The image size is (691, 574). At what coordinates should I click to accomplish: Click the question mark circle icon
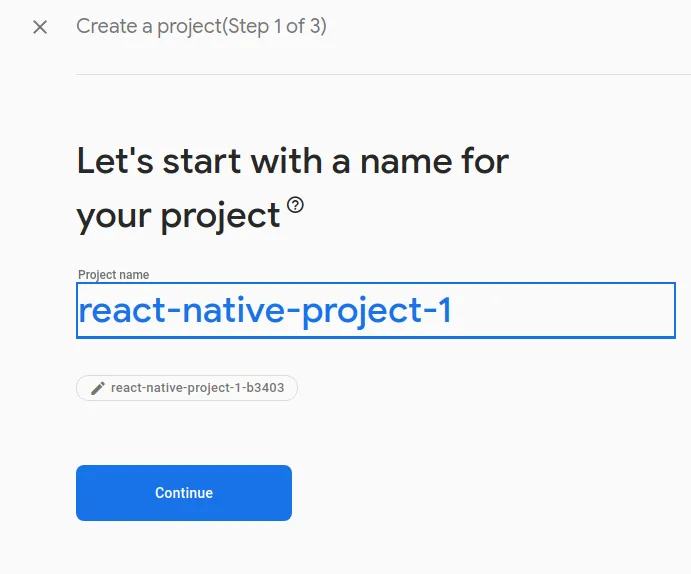point(295,205)
